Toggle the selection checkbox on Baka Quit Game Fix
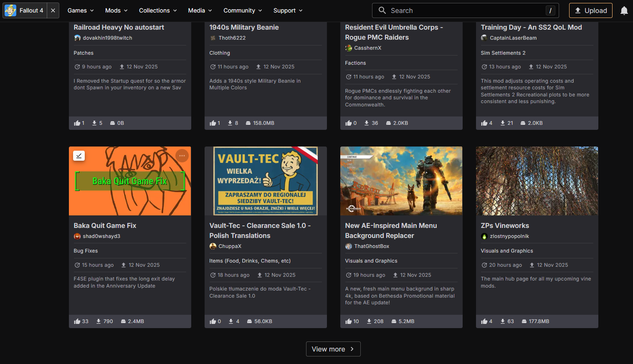633x364 pixels. [79, 156]
